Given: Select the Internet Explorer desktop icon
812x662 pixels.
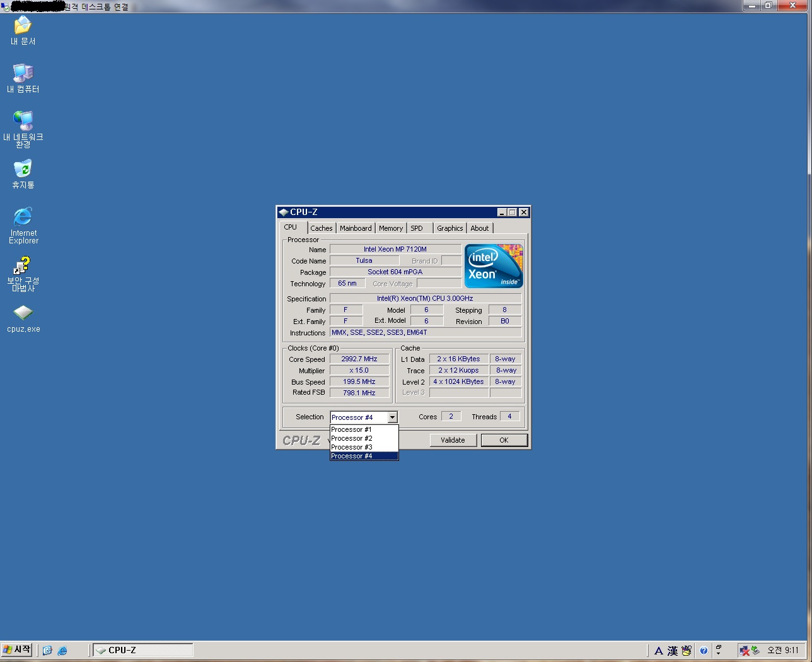Looking at the screenshot, I should point(23,225).
